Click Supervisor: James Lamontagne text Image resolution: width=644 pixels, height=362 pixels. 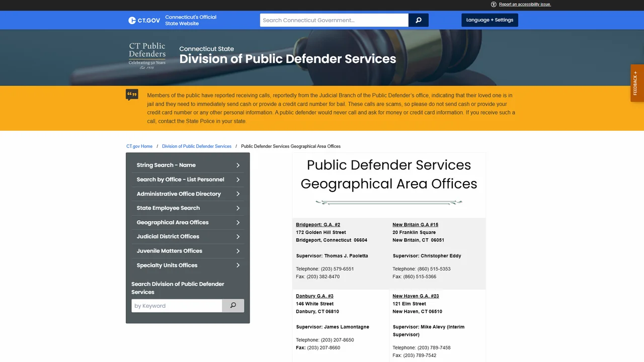point(333,327)
